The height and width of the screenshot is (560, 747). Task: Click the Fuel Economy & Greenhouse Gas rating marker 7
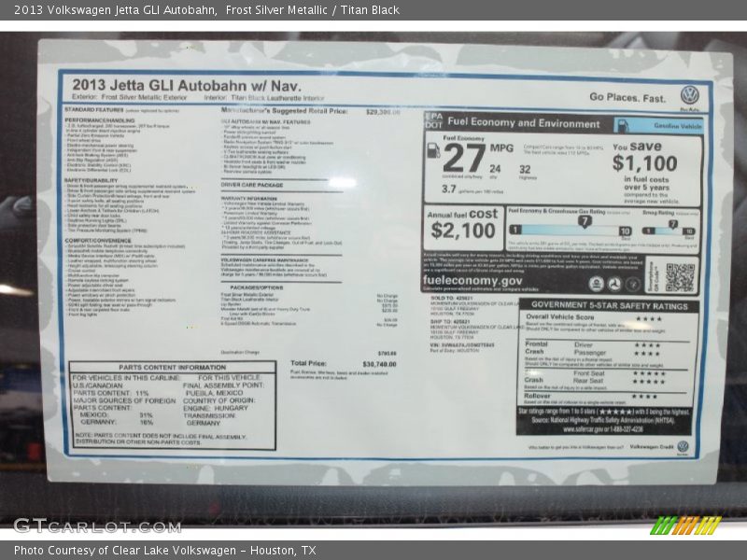click(585, 221)
